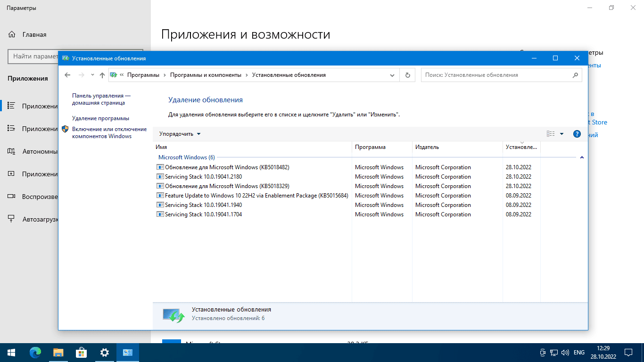644x362 pixels.
Task: Click the Автозагрузка icon in Settings sidebar
Action: coord(12,219)
